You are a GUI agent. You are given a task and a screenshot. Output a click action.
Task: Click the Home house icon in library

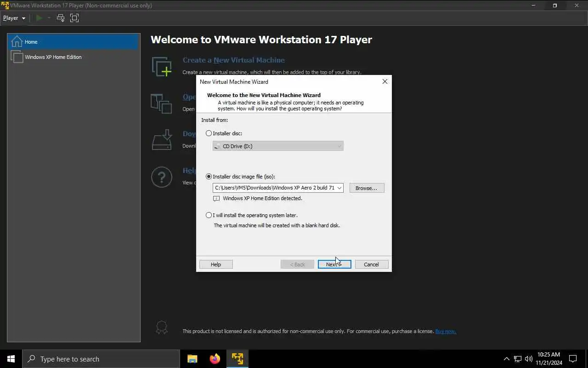(x=17, y=41)
